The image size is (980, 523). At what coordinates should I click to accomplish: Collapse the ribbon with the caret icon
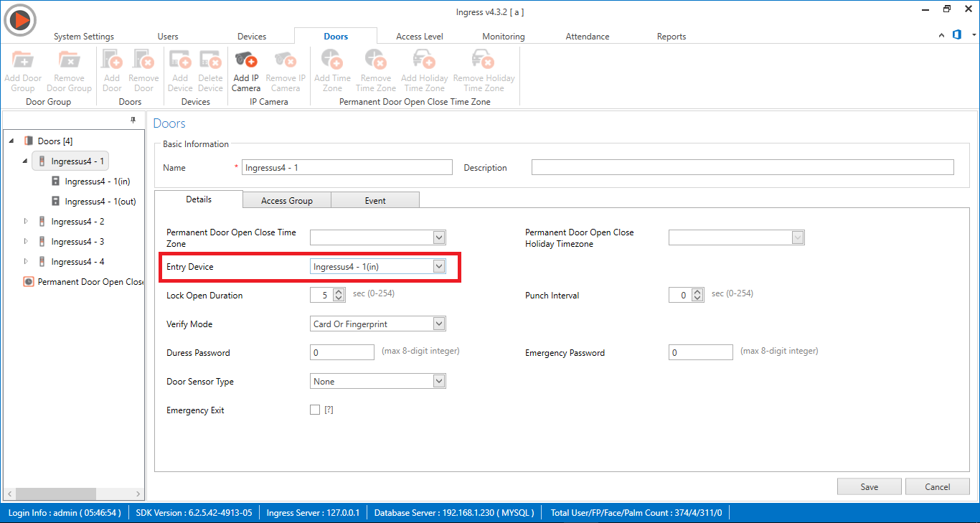coord(942,35)
